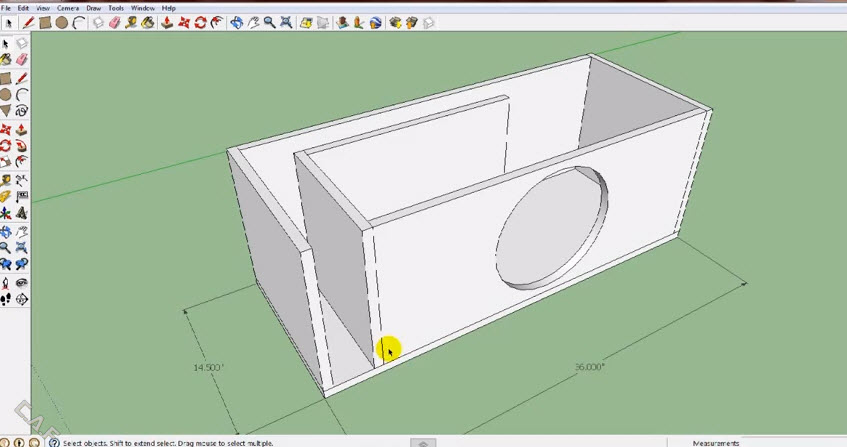Select the Text label tool in the side palette
Image resolution: width=847 pixels, height=447 pixels.
pyautogui.click(x=22, y=197)
